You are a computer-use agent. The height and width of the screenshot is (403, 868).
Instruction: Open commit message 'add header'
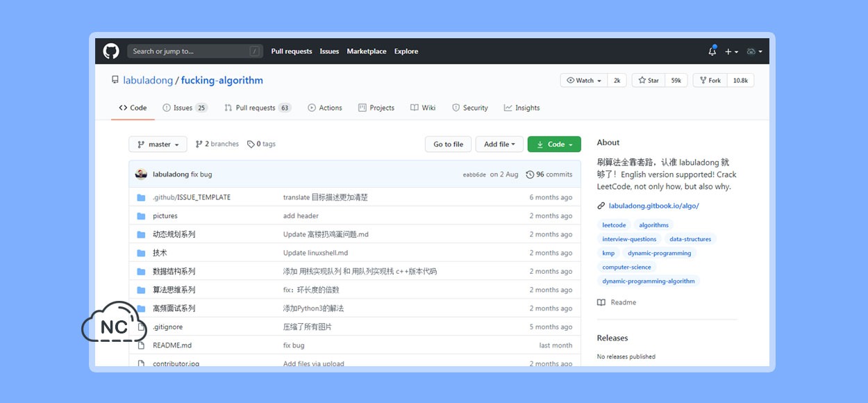click(x=301, y=216)
